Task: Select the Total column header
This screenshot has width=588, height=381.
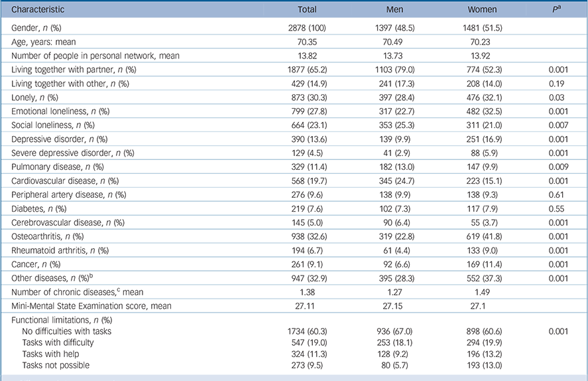Action: [x=307, y=10]
